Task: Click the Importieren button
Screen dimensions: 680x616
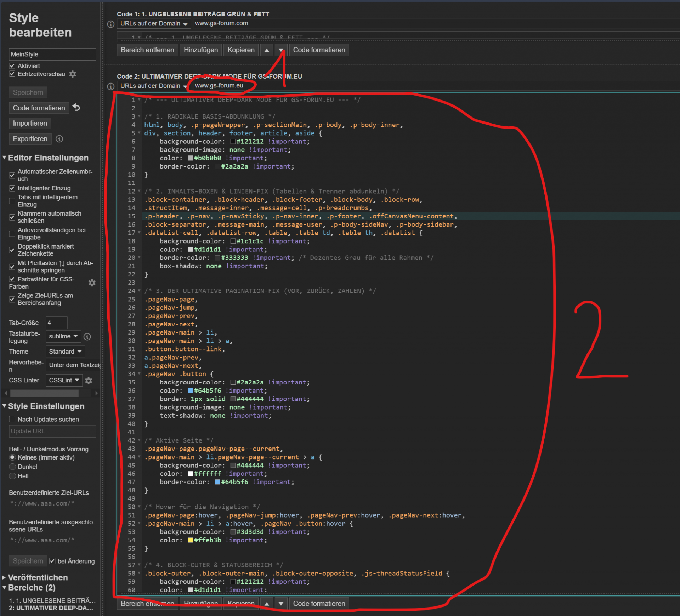Action: (30, 123)
